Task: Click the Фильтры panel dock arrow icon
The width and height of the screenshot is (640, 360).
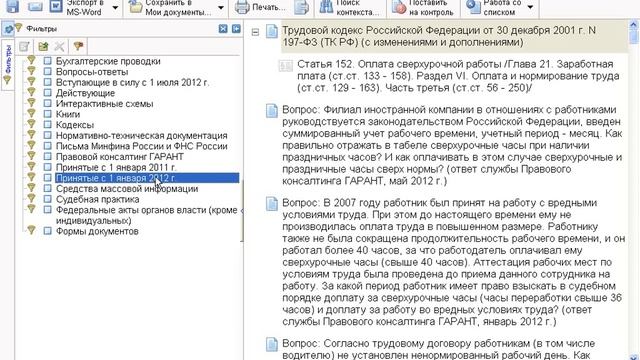Action: point(236,29)
